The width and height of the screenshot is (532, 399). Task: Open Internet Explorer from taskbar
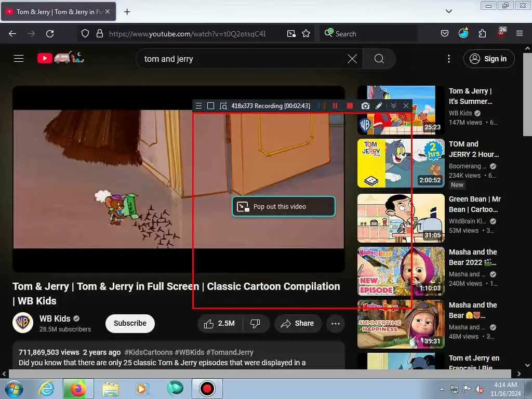46,389
